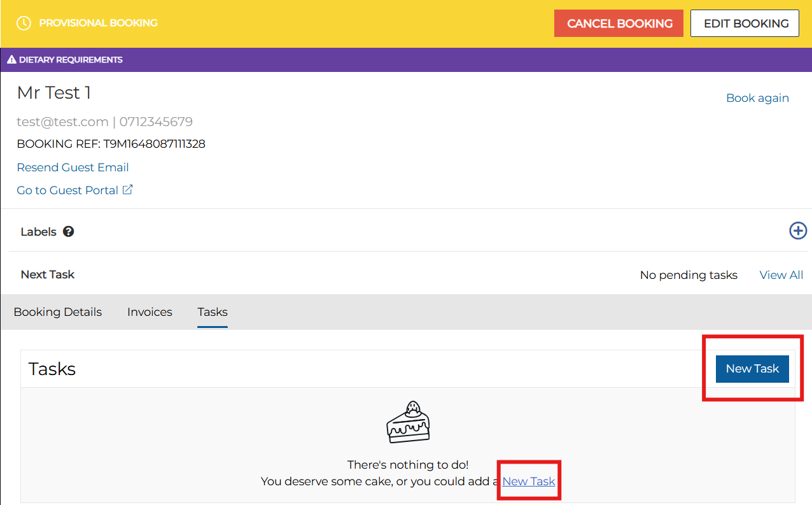Open the Invoices tab
Screen dimensions: 812x505
click(x=150, y=312)
